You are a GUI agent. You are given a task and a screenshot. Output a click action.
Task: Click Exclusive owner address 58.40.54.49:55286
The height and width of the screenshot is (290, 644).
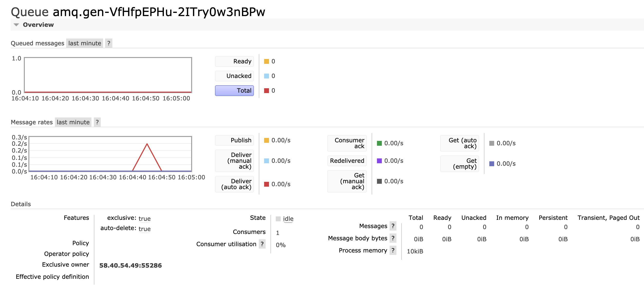click(131, 265)
